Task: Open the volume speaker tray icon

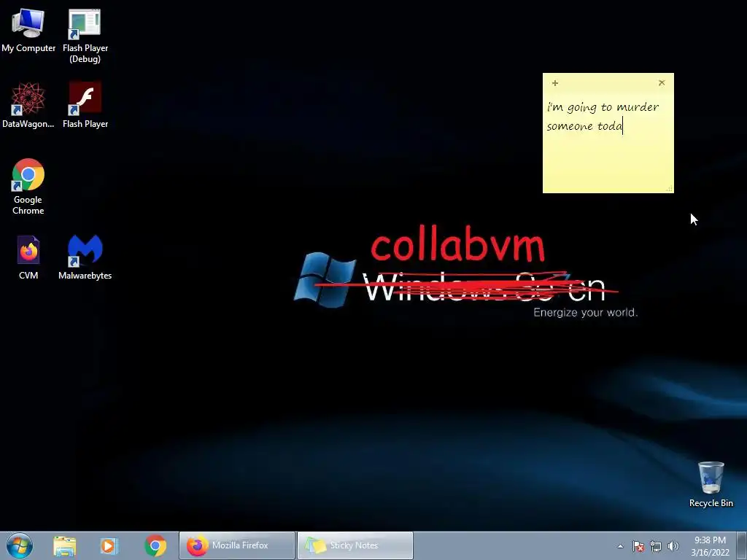Action: (673, 546)
